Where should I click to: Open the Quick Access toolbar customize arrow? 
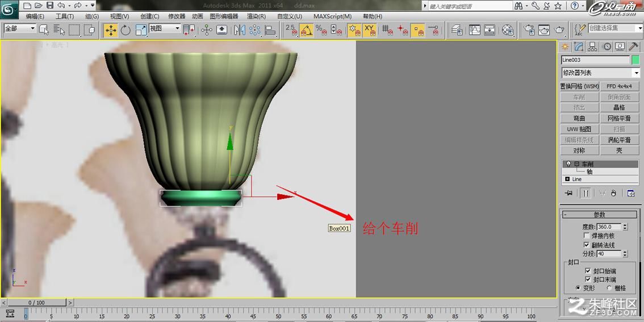(93, 5)
